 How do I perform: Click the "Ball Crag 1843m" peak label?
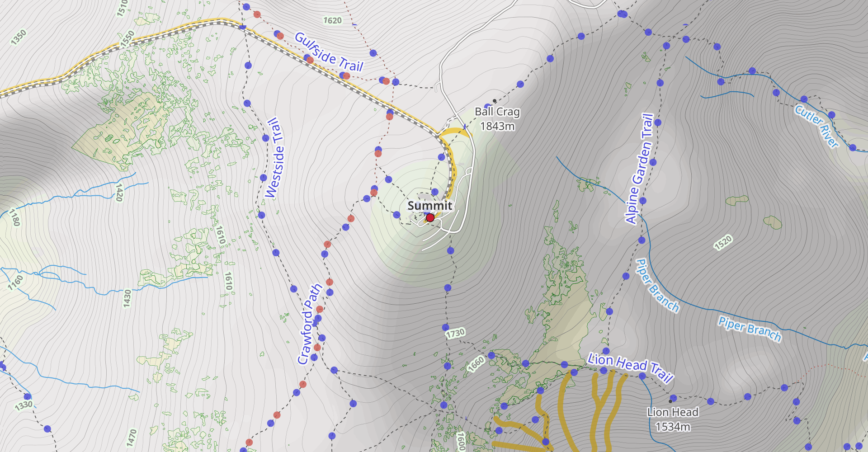497,119
